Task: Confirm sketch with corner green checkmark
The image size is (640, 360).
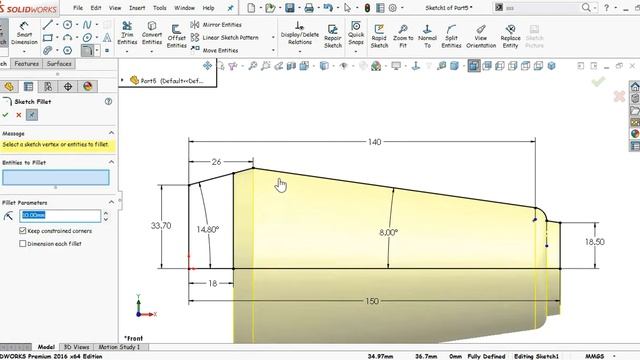Action: point(598,82)
